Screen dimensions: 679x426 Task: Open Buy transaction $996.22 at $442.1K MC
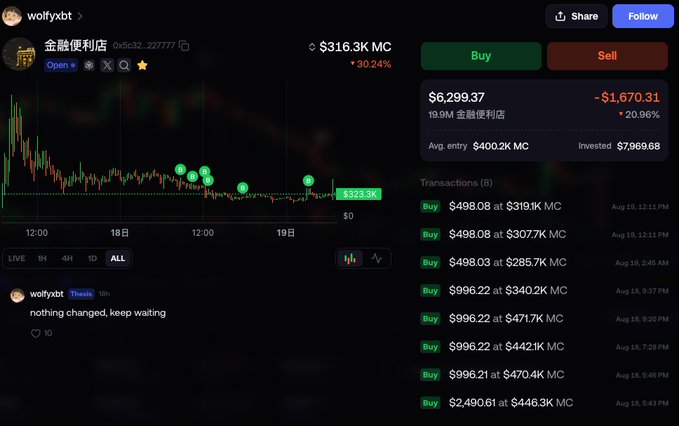544,347
